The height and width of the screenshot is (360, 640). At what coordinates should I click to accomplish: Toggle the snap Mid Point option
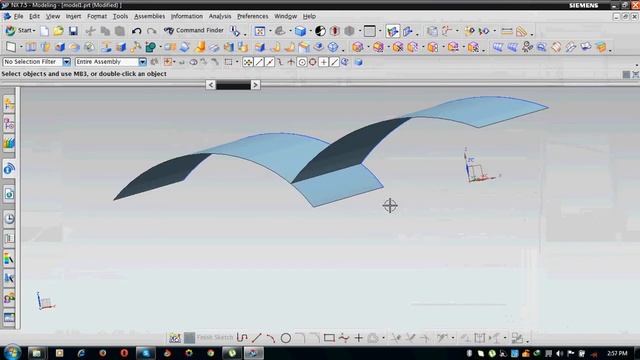pyautogui.click(x=269, y=62)
